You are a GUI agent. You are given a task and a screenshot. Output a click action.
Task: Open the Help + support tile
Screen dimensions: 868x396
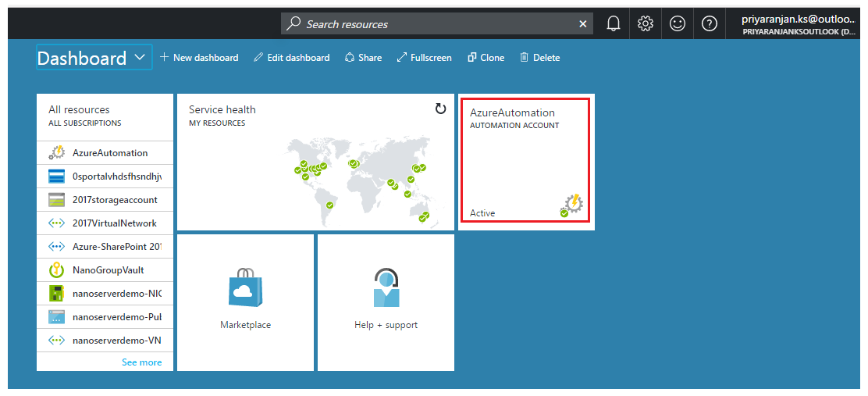click(386, 302)
